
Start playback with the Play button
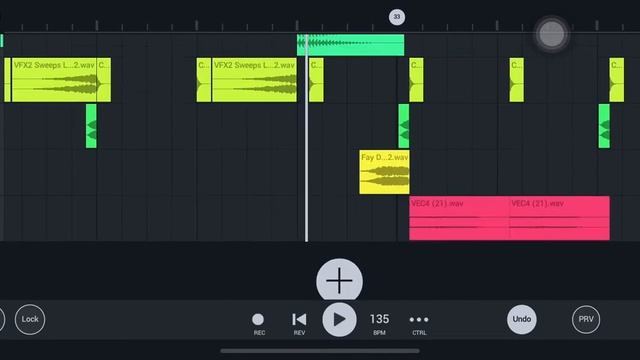click(x=339, y=320)
